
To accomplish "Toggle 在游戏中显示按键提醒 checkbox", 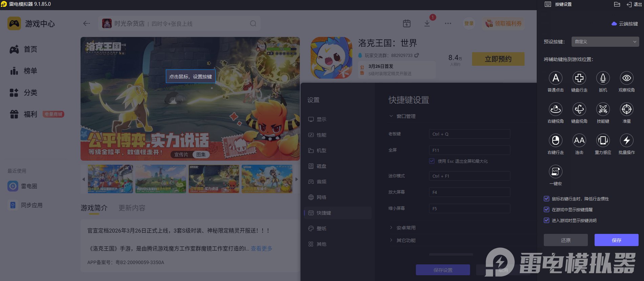I will (547, 209).
